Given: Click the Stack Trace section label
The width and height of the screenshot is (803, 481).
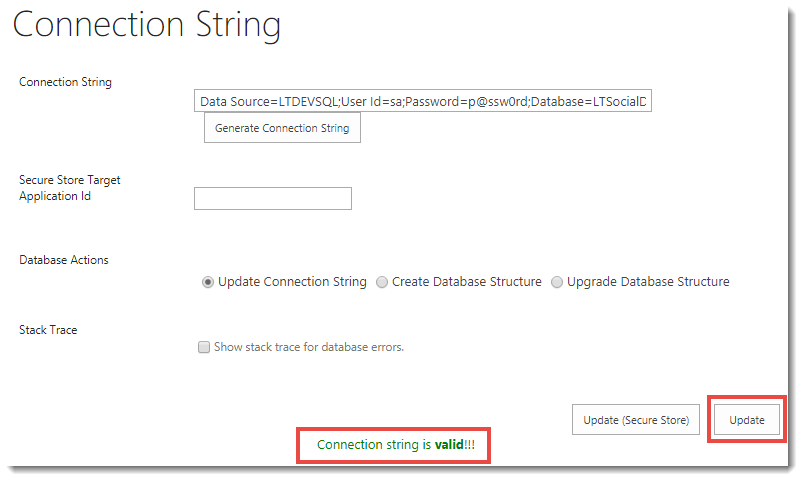Looking at the screenshot, I should [x=48, y=330].
